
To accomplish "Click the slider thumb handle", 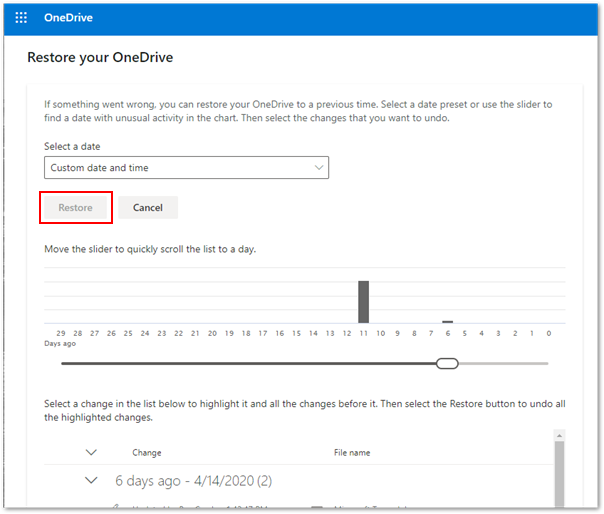I will (447, 363).
